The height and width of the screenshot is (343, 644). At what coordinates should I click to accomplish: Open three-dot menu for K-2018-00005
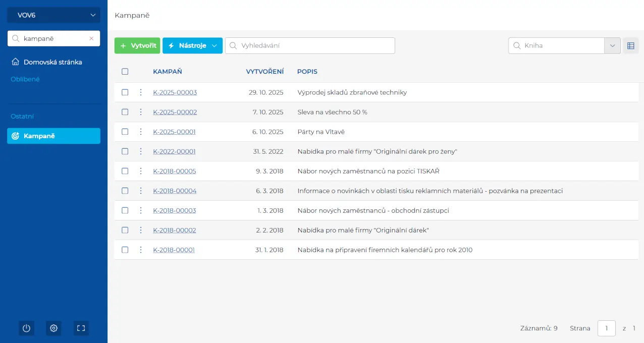[141, 171]
